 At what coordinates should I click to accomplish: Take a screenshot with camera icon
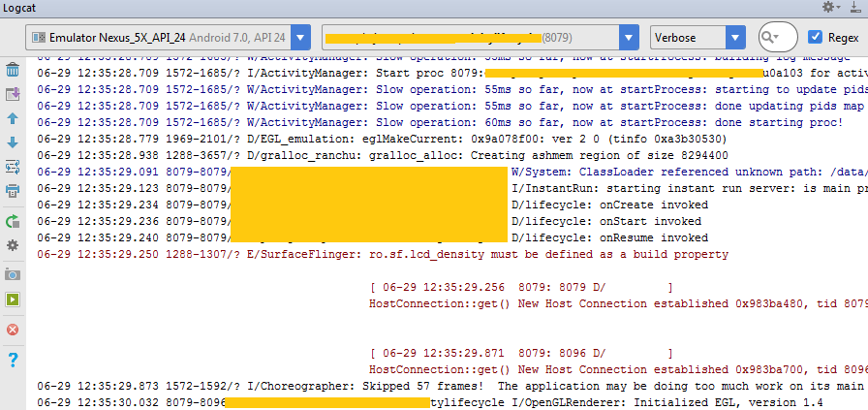[13, 274]
